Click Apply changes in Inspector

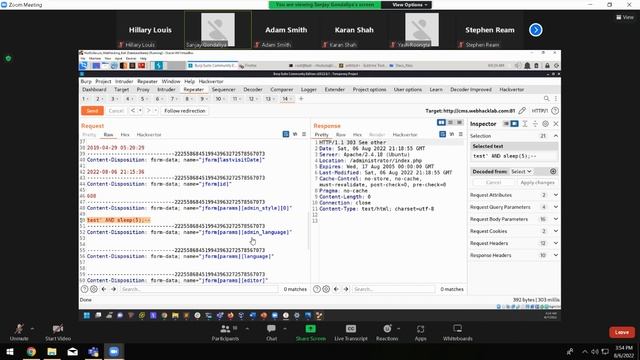pyautogui.click(x=537, y=182)
